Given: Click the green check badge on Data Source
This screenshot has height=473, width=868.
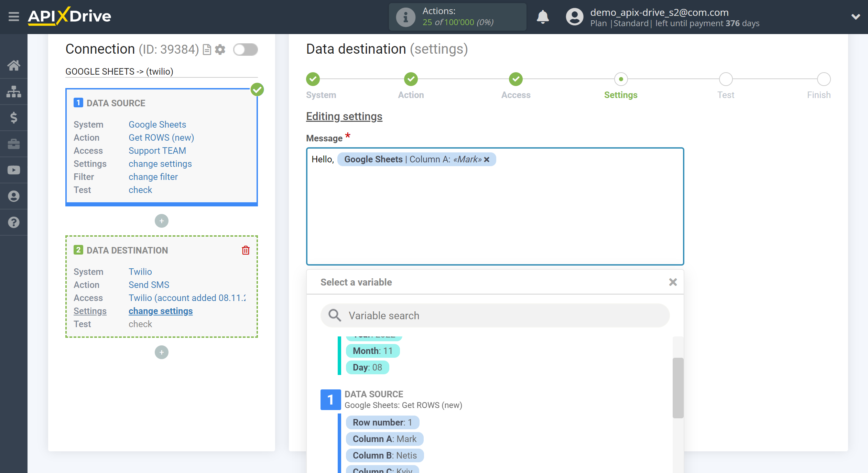Looking at the screenshot, I should 257,89.
